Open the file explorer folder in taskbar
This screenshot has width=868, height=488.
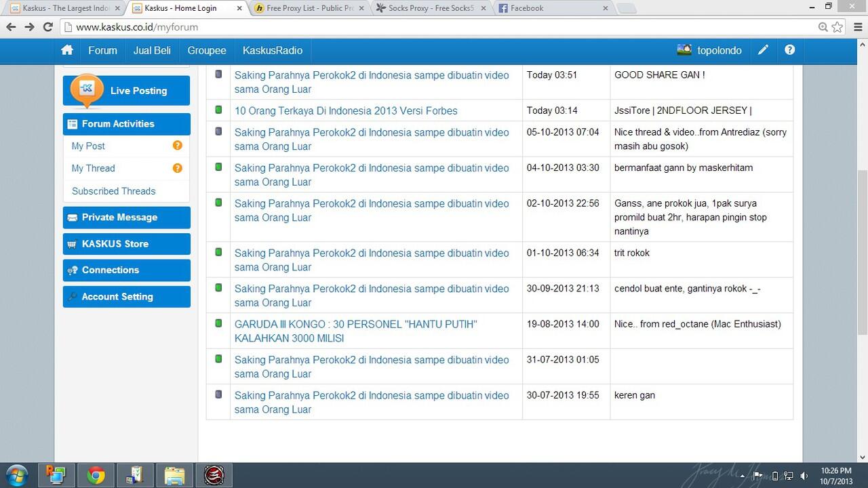(174, 476)
